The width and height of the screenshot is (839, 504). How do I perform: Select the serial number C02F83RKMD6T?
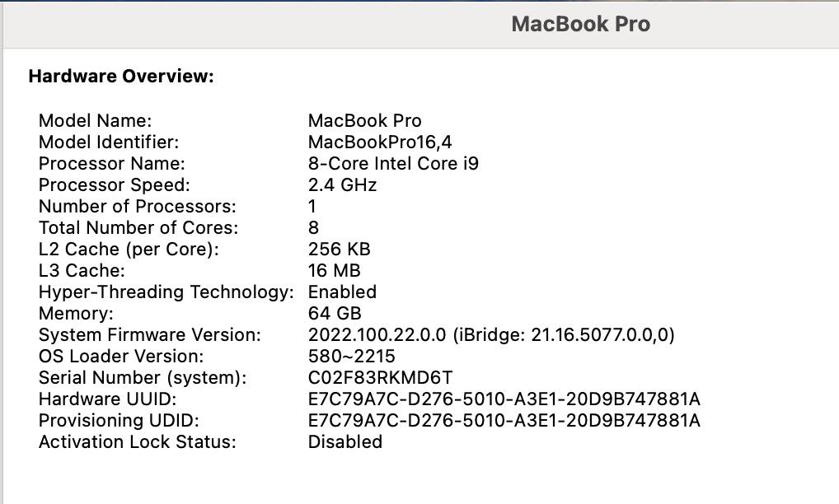pyautogui.click(x=380, y=378)
